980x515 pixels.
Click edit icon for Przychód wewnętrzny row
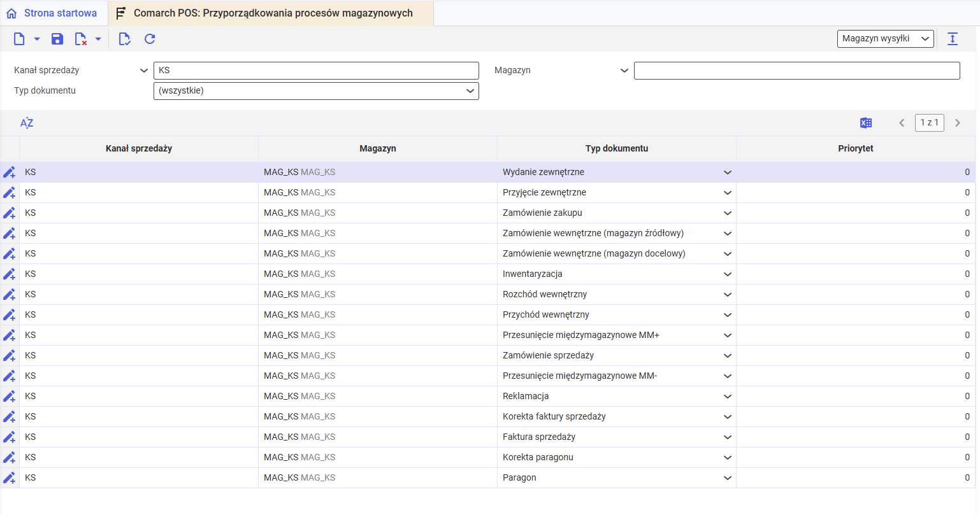pos(10,315)
